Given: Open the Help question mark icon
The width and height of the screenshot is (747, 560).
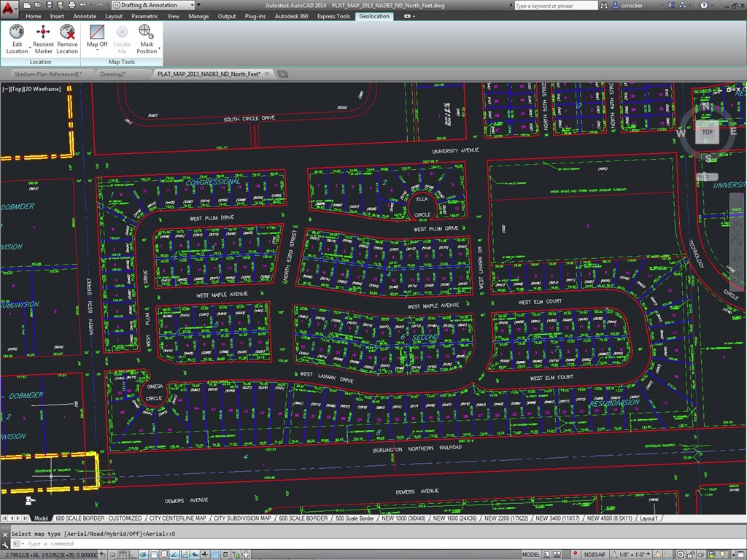Looking at the screenshot, I should coord(704,5).
